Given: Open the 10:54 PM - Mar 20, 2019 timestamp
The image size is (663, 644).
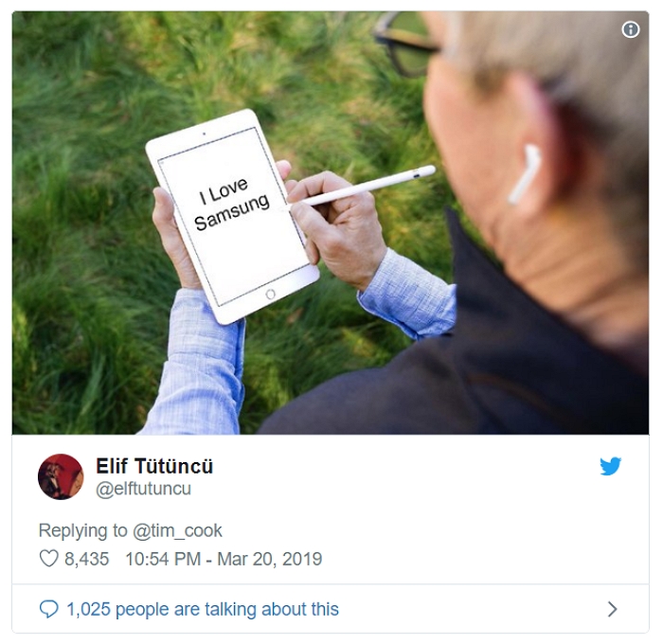Looking at the screenshot, I should pos(224,559).
